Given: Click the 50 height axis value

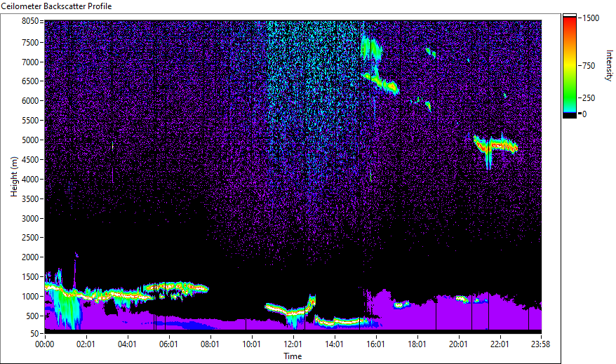Looking at the screenshot, I should 34,333.
